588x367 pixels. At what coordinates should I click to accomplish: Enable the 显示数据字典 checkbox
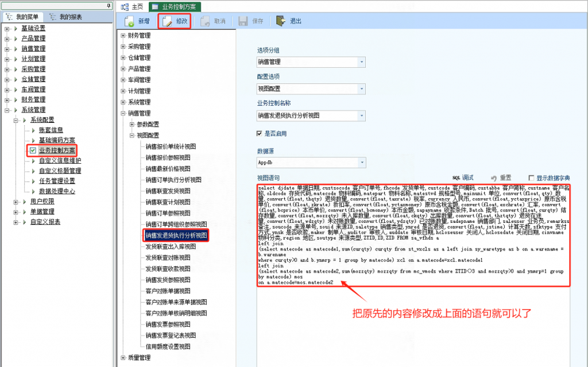(531, 178)
